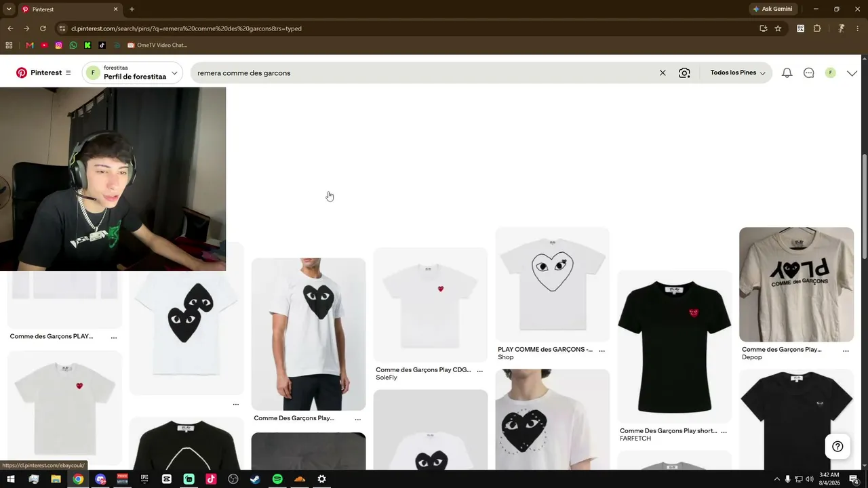
Task: Open Pinterest messages chat bubble
Action: [x=808, y=73]
